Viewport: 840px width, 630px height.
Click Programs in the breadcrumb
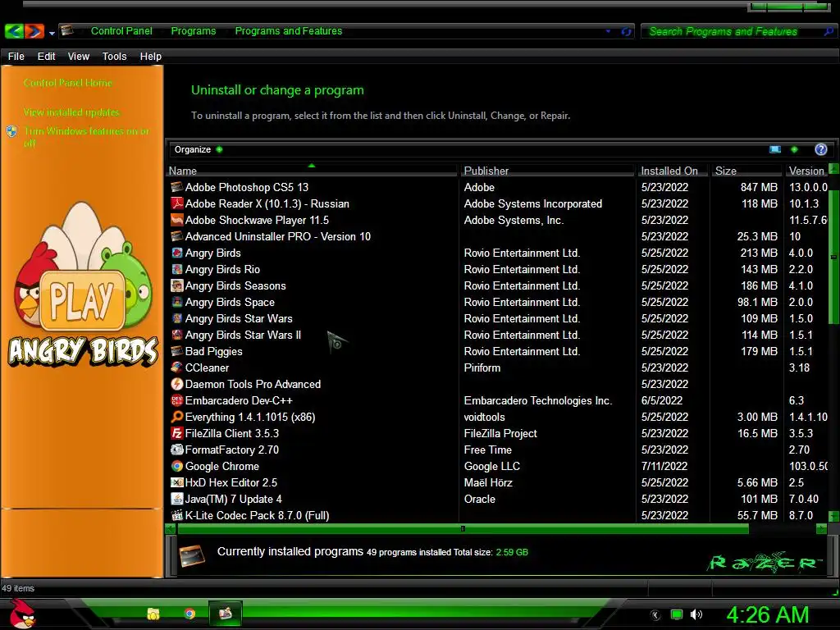(194, 31)
